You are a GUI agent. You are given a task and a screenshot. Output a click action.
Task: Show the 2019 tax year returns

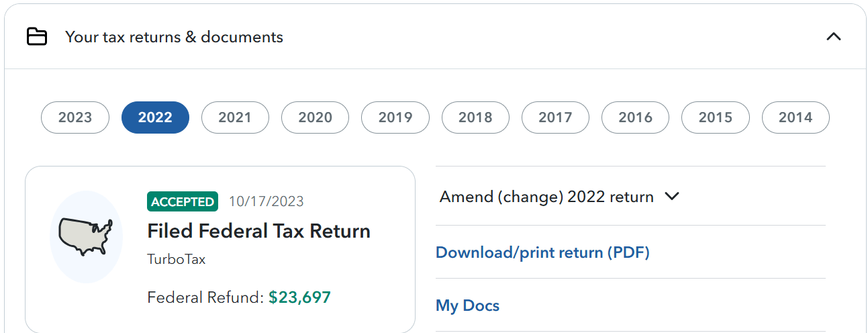(x=395, y=117)
